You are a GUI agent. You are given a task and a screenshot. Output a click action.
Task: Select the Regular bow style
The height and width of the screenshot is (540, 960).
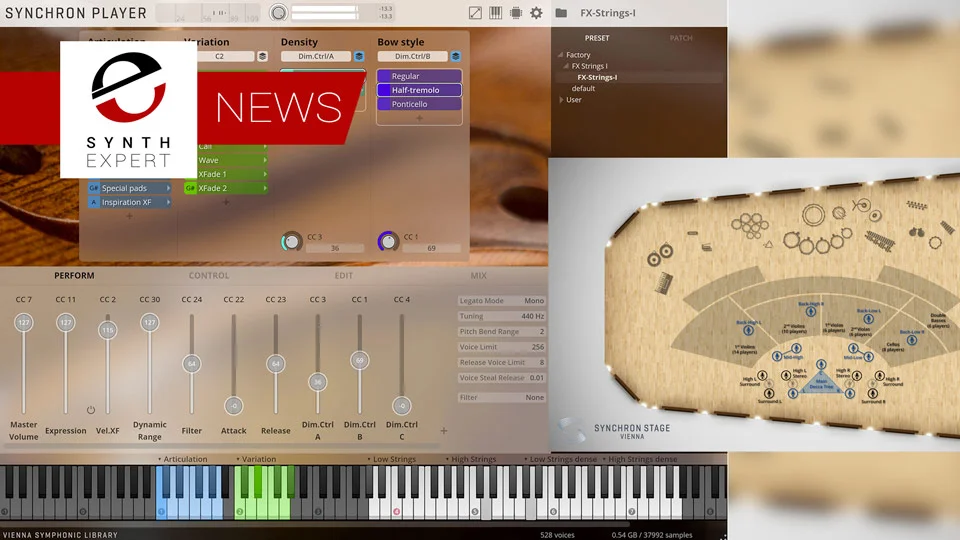point(419,76)
